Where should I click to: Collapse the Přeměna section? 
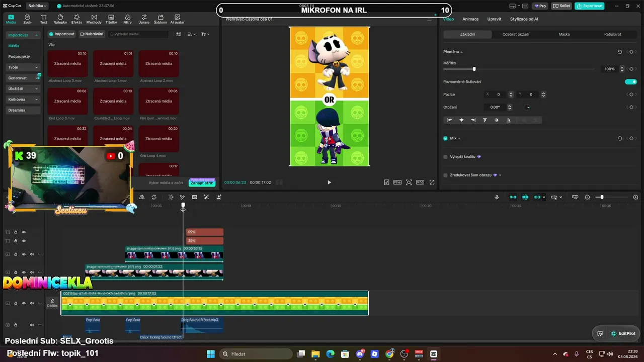click(461, 52)
